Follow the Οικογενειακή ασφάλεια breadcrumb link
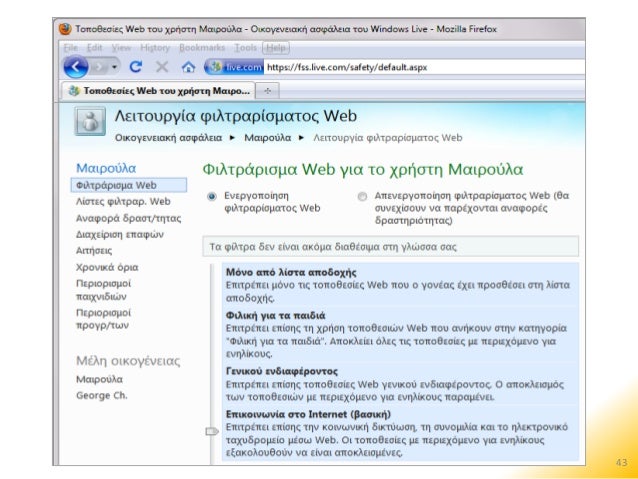638x479 pixels. pyautogui.click(x=168, y=138)
